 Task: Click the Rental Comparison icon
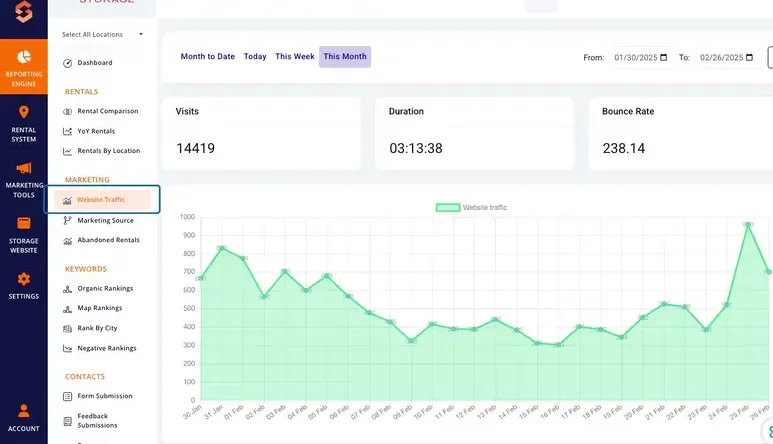click(68, 111)
